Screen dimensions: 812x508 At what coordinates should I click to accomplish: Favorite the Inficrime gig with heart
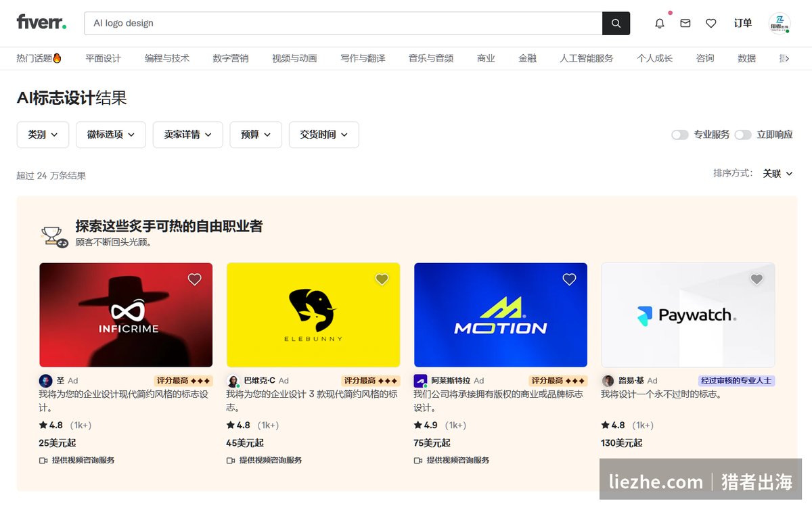(195, 279)
